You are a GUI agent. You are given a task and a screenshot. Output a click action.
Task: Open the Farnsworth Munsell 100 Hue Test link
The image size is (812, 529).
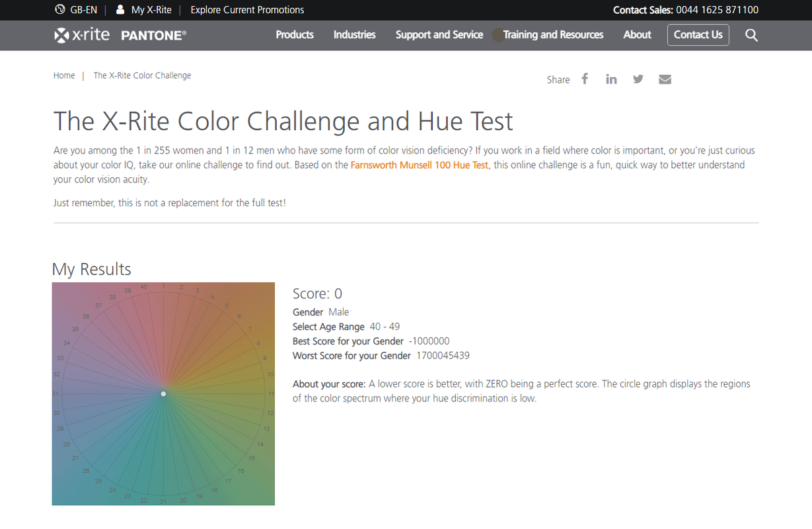(x=420, y=165)
